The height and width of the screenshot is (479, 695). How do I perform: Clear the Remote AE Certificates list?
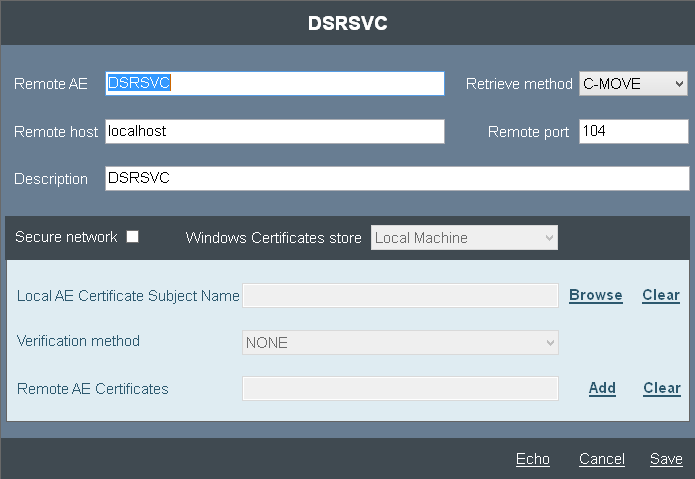[x=661, y=388]
